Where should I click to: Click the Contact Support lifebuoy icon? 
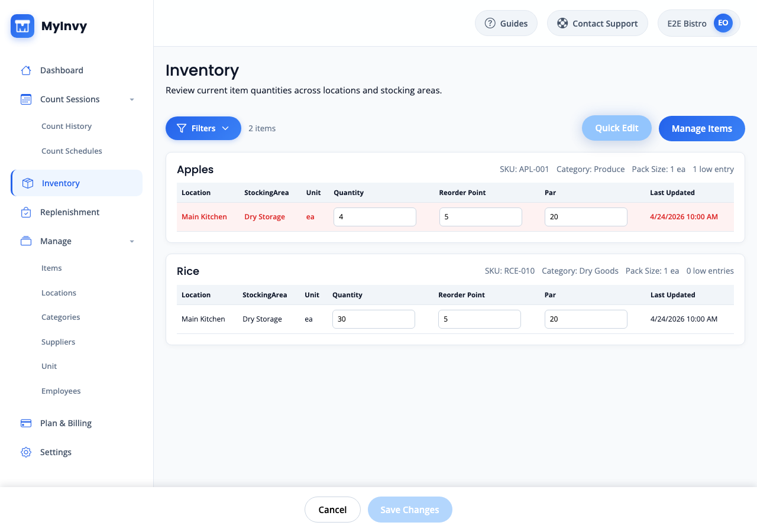pyautogui.click(x=562, y=24)
